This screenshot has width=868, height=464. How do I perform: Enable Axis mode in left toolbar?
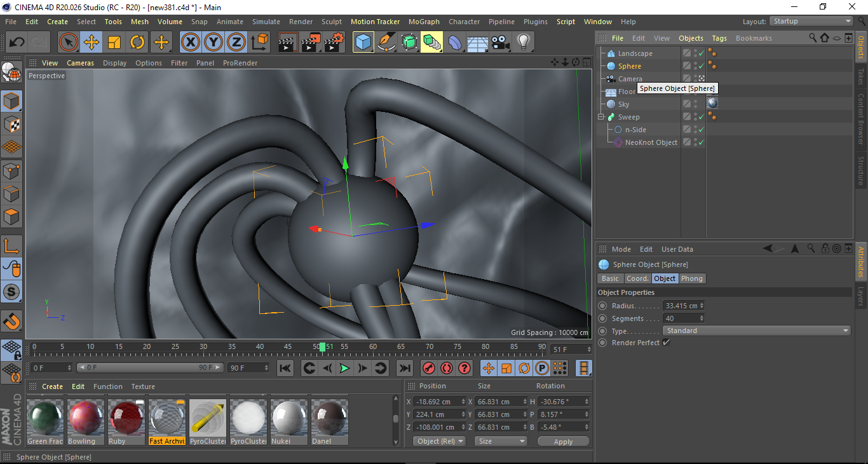[x=11, y=246]
